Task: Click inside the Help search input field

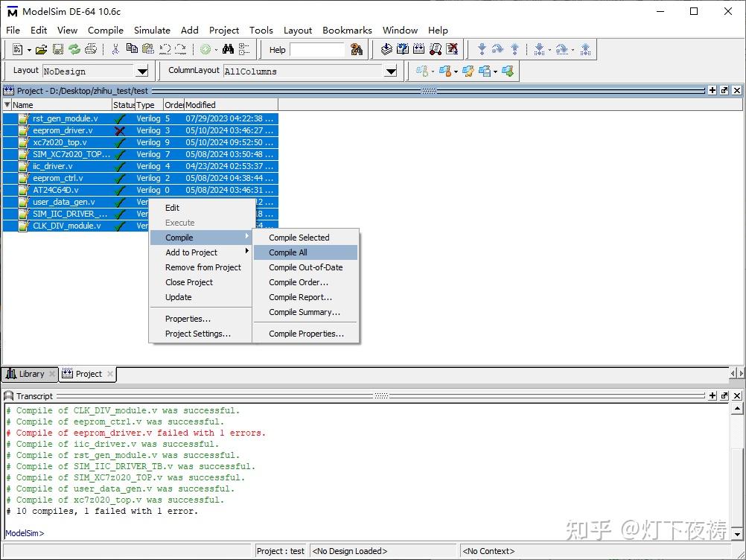Action: coord(316,50)
